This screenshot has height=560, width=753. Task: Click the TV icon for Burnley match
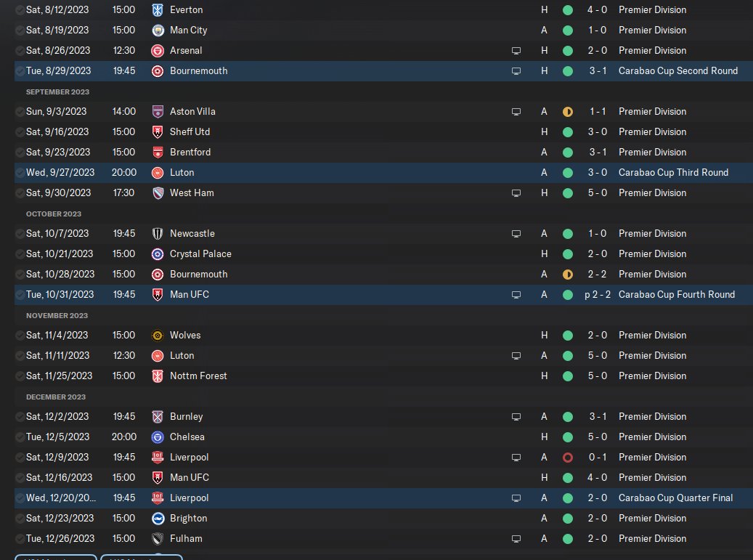click(516, 417)
